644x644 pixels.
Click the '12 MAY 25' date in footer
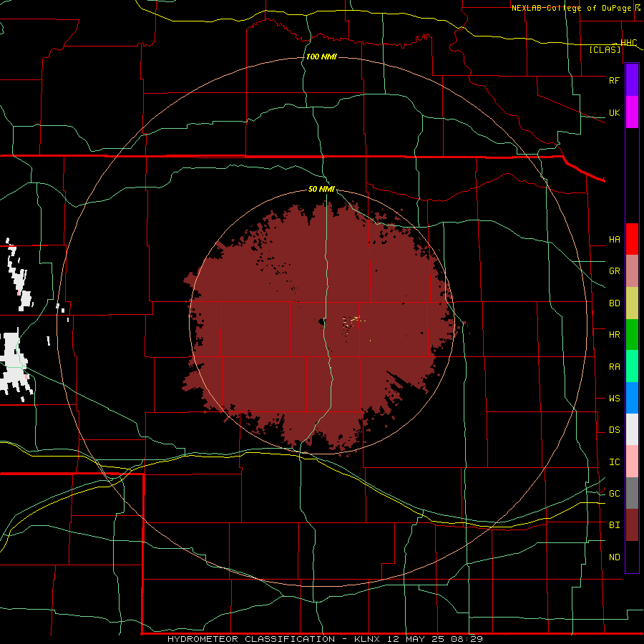pos(415,639)
